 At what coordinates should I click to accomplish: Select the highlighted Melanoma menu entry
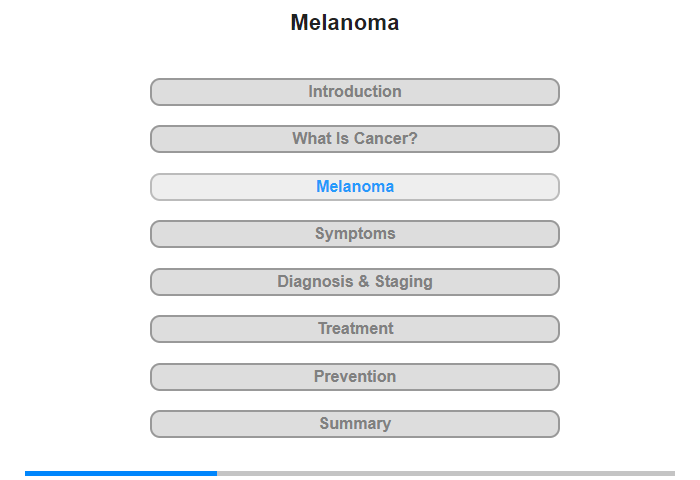click(354, 187)
